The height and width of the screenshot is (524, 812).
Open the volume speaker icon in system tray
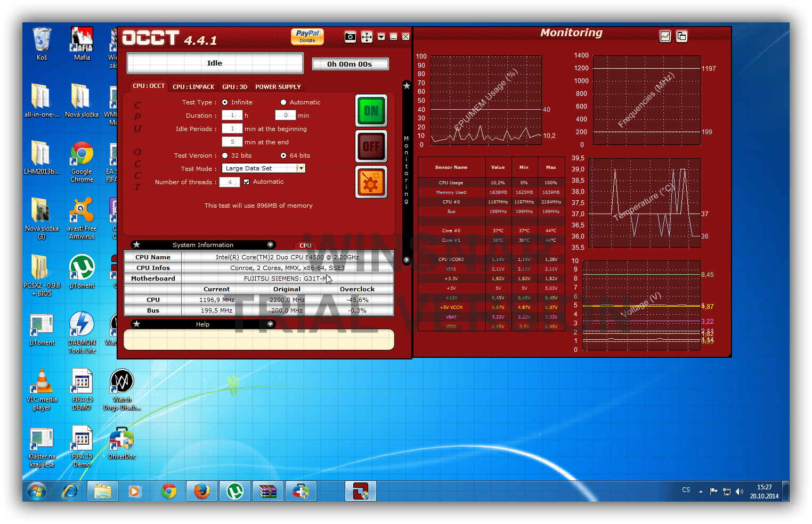pos(739,492)
